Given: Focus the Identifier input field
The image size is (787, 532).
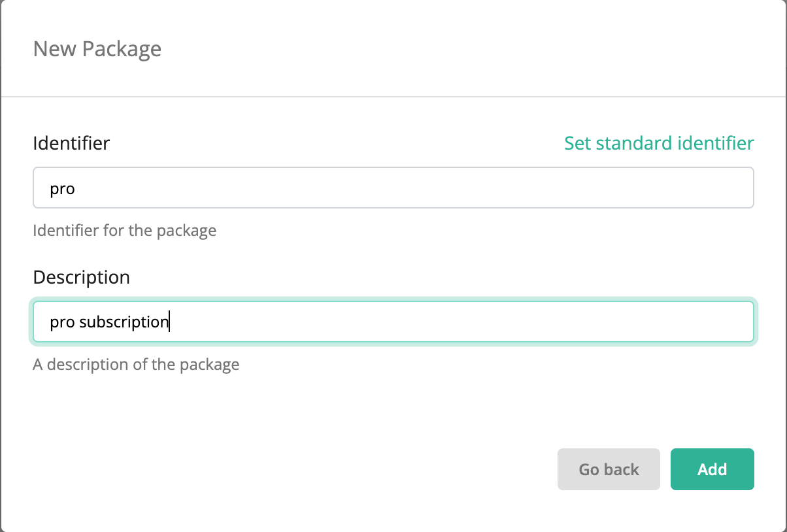Looking at the screenshot, I should (x=392, y=188).
